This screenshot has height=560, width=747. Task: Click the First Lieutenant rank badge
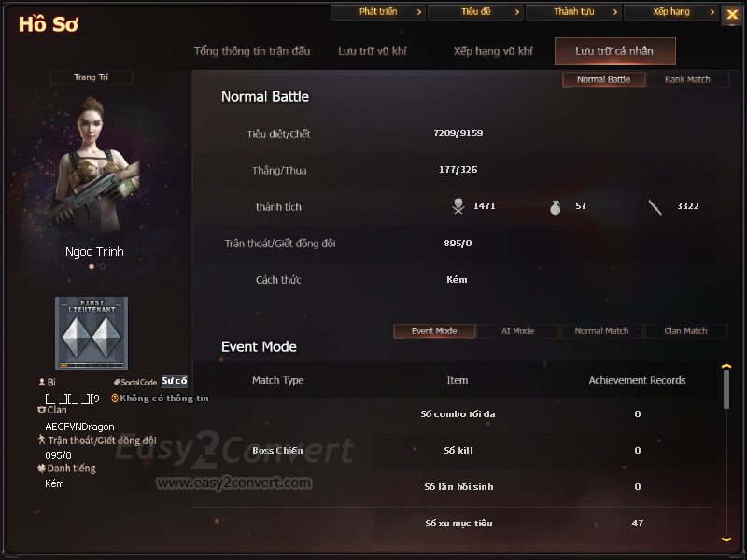(x=92, y=333)
